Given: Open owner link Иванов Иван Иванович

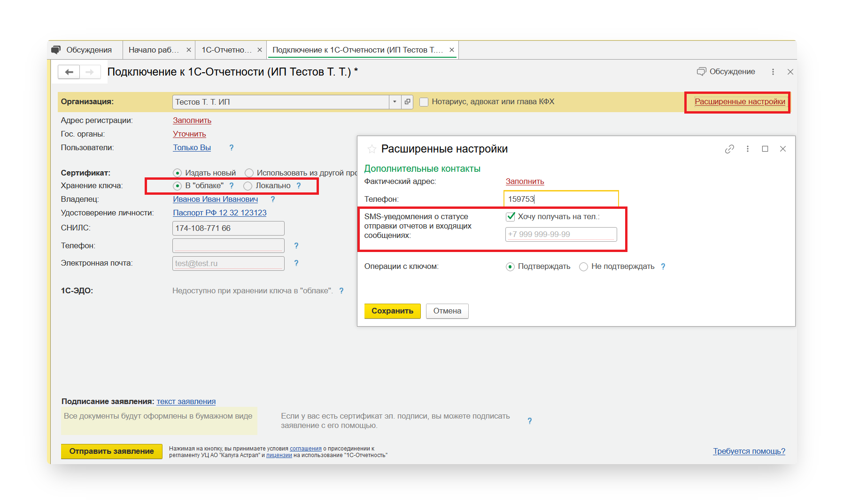Looking at the screenshot, I should [x=215, y=199].
